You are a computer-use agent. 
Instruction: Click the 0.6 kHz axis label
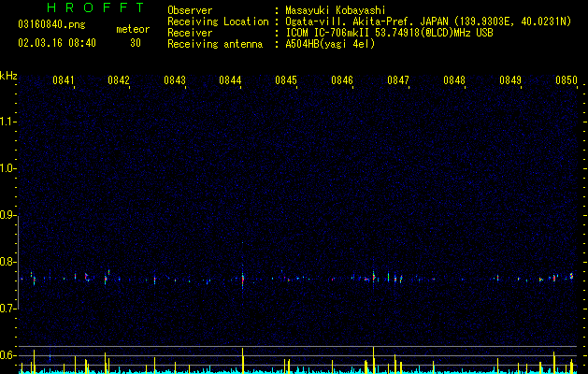(x=7, y=355)
